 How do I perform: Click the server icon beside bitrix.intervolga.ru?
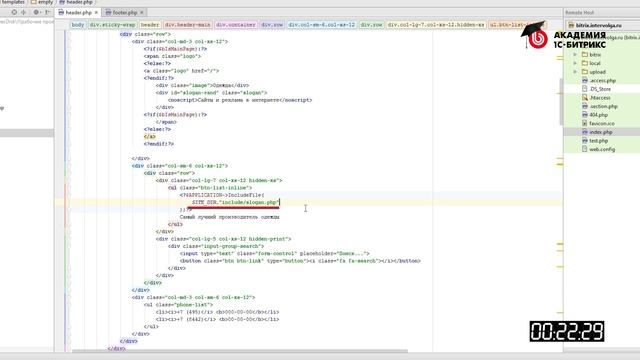tap(571, 25)
